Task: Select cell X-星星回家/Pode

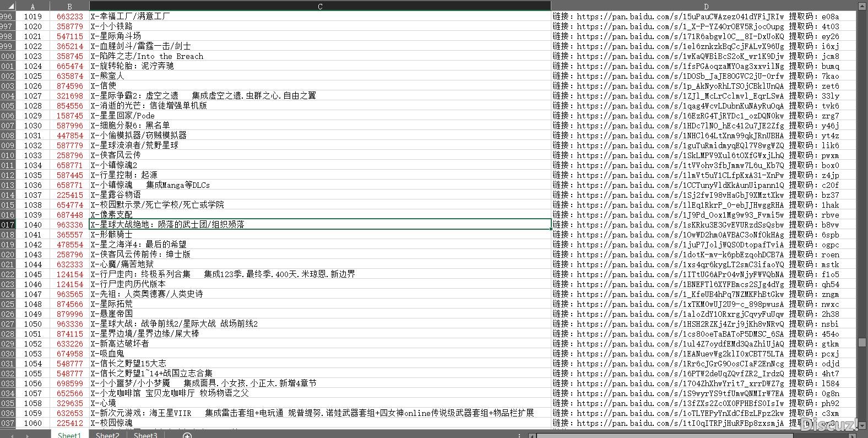Action: coord(320,116)
